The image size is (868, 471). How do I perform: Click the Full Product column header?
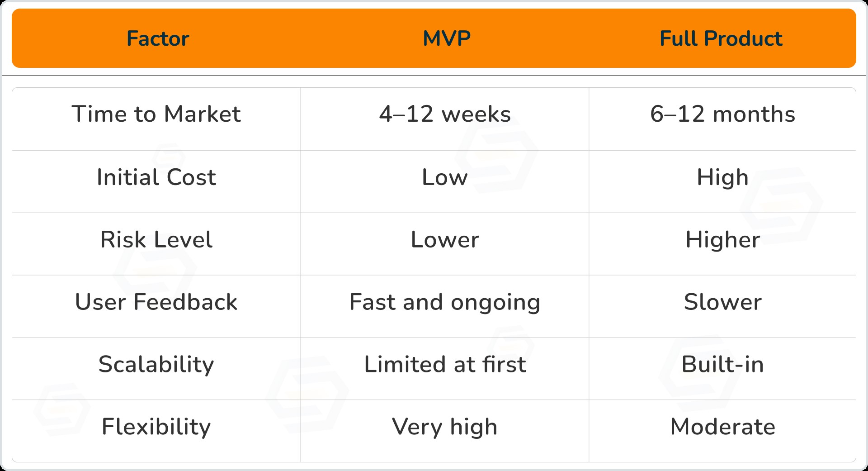(x=721, y=39)
